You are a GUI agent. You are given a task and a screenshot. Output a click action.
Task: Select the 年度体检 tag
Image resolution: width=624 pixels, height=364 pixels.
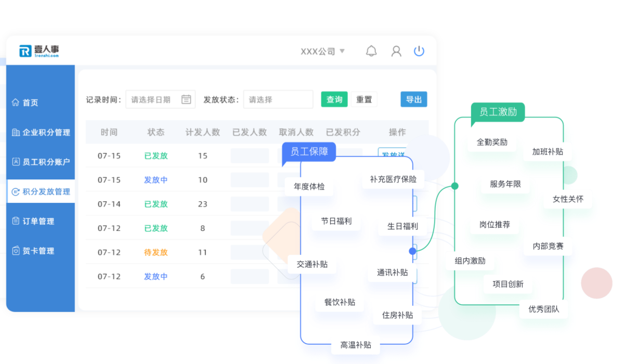point(309,186)
